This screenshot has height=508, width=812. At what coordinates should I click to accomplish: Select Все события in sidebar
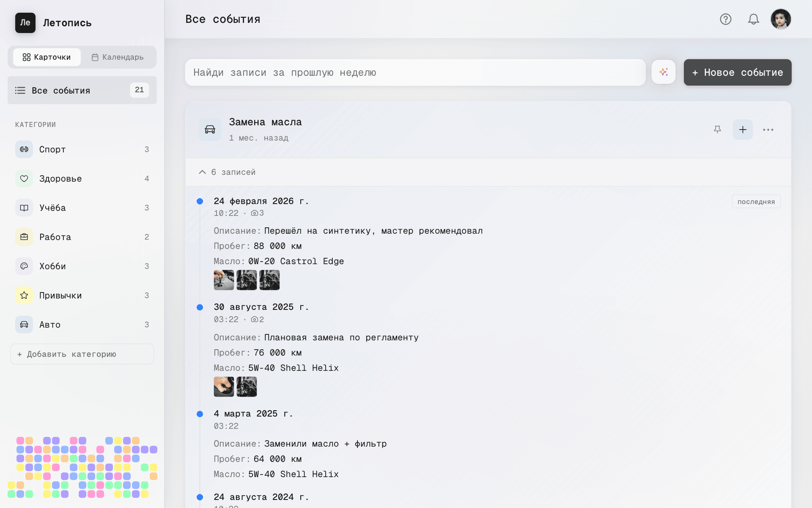82,90
